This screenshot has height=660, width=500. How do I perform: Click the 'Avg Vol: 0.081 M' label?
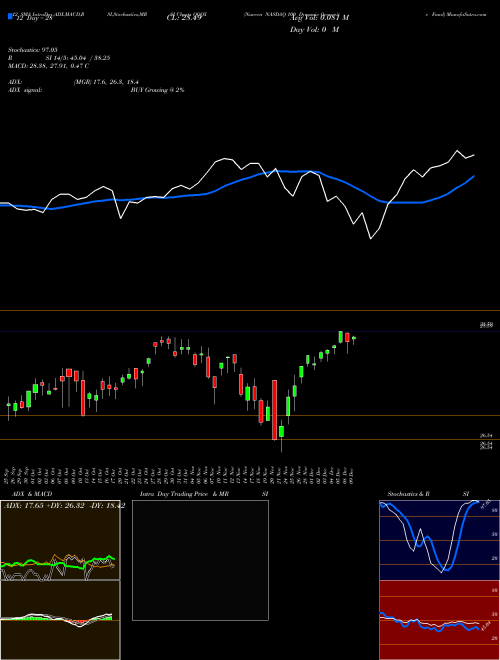(319, 18)
